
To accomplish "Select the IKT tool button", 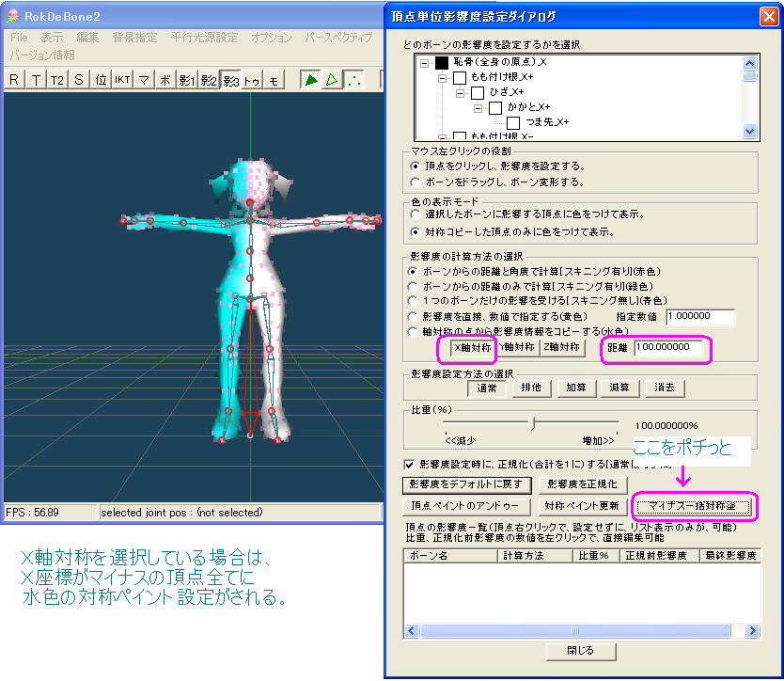I will (122, 80).
